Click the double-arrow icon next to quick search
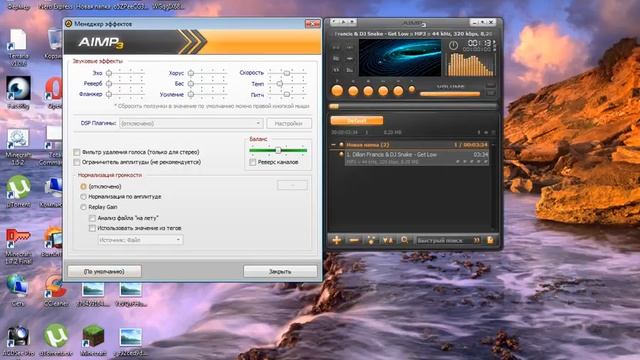The width and height of the screenshot is (640, 360). pos(476,240)
